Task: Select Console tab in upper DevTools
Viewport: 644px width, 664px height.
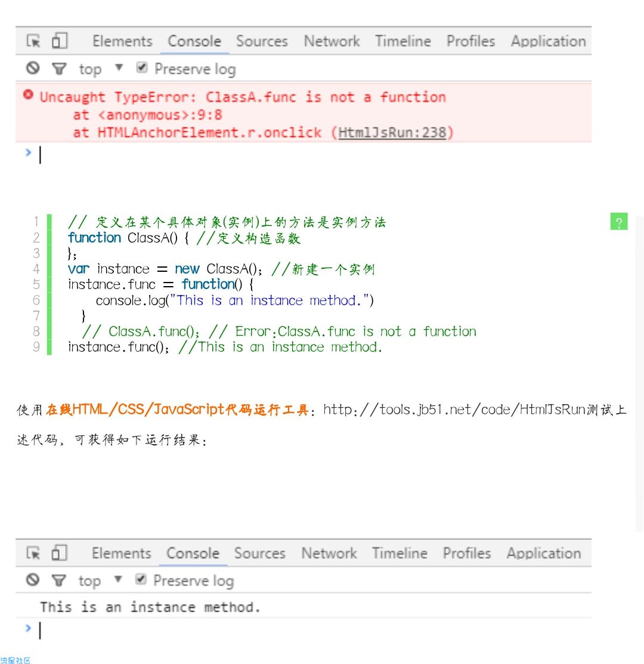Action: coord(194,41)
